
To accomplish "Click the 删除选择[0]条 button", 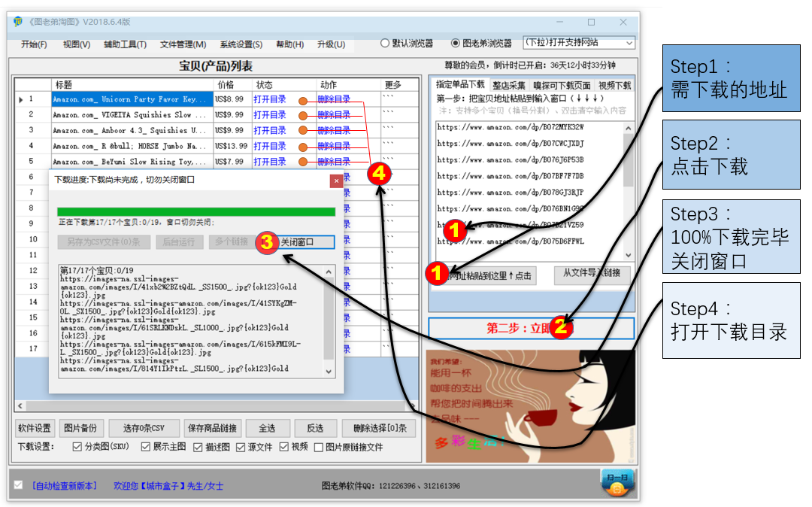I will (380, 428).
